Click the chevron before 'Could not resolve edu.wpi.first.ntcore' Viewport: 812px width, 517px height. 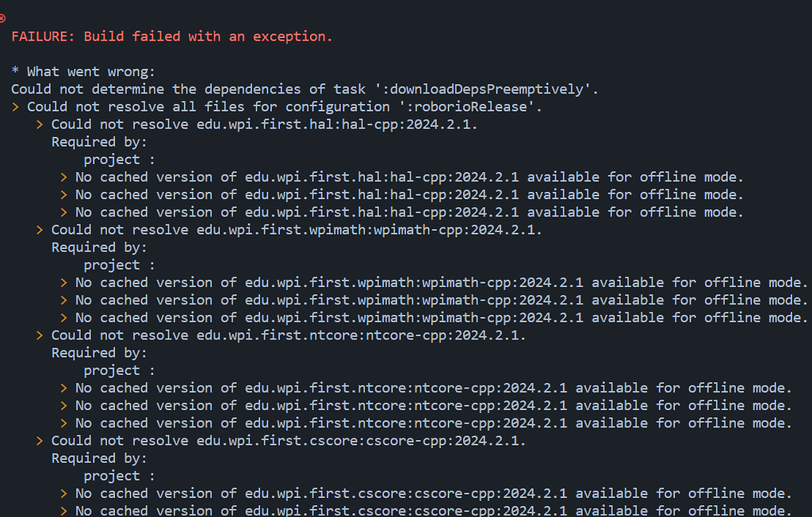(40, 335)
